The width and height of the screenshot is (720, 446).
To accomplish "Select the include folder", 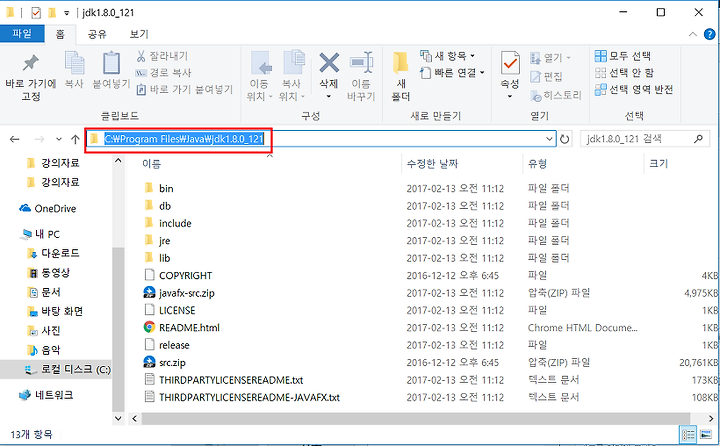I will click(x=168, y=223).
